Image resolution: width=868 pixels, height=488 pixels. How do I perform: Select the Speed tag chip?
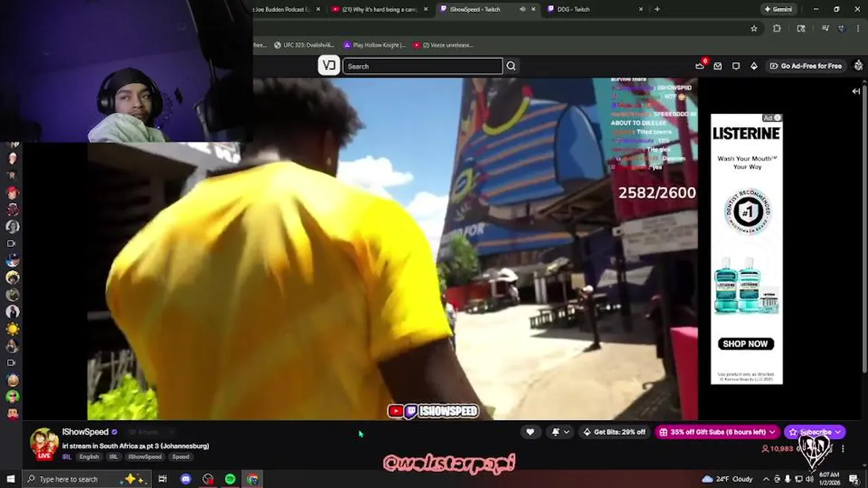point(181,457)
